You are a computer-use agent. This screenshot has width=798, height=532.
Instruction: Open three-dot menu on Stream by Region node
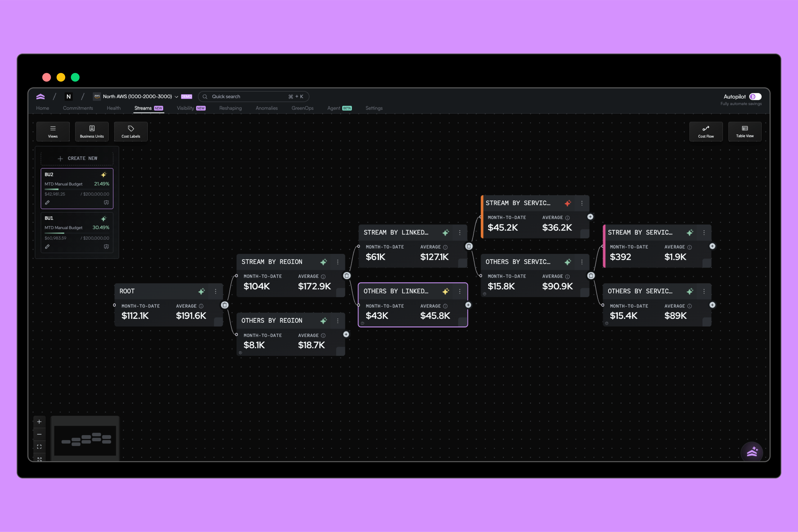pos(338,262)
